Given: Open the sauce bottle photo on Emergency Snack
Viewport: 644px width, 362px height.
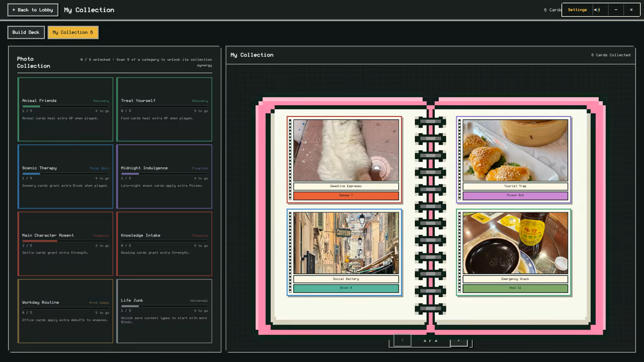Looking at the screenshot, I should point(515,243).
